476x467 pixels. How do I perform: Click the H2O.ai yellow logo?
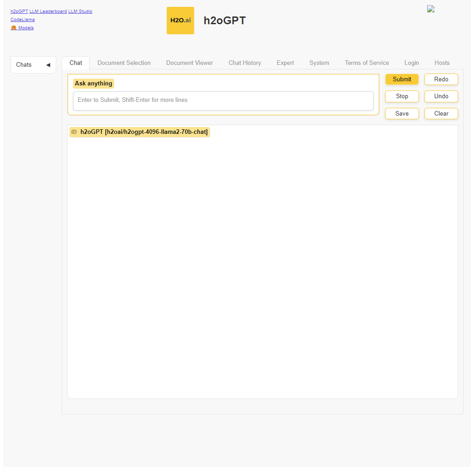point(180,21)
